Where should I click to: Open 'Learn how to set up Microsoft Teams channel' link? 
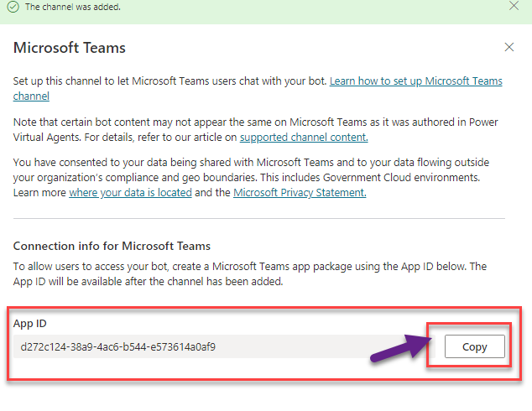coord(415,81)
